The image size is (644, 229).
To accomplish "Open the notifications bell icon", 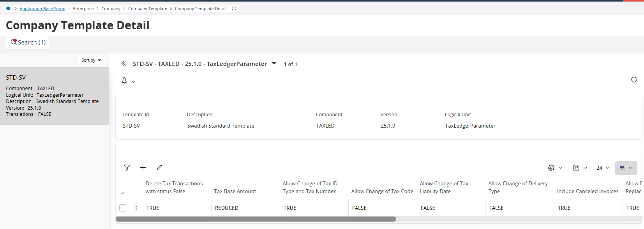I will click(x=124, y=80).
